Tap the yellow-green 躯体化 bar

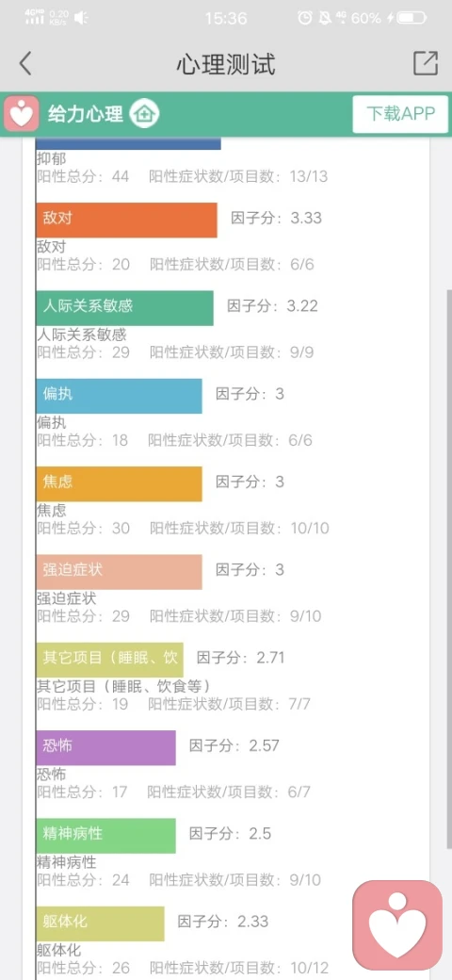tap(101, 923)
